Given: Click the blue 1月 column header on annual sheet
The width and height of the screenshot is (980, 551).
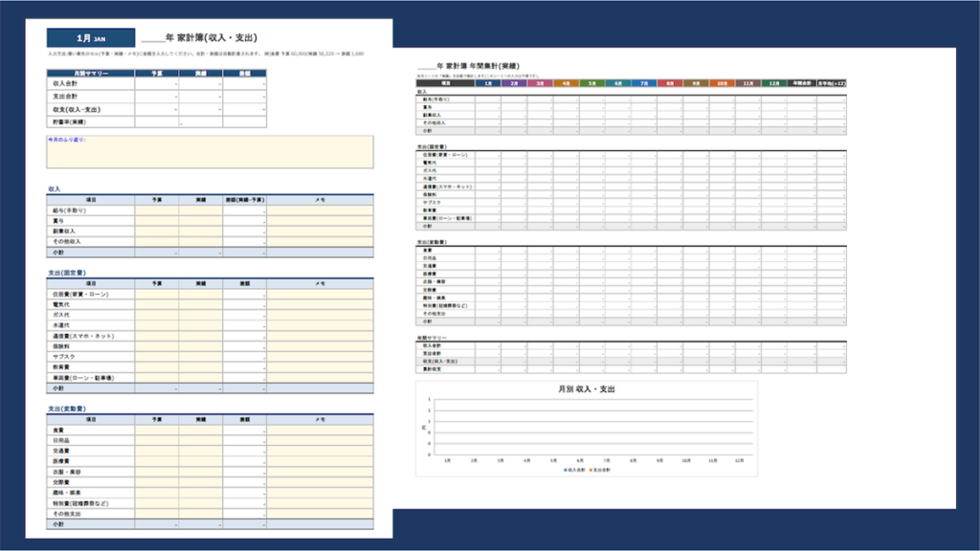Looking at the screenshot, I should tap(487, 83).
